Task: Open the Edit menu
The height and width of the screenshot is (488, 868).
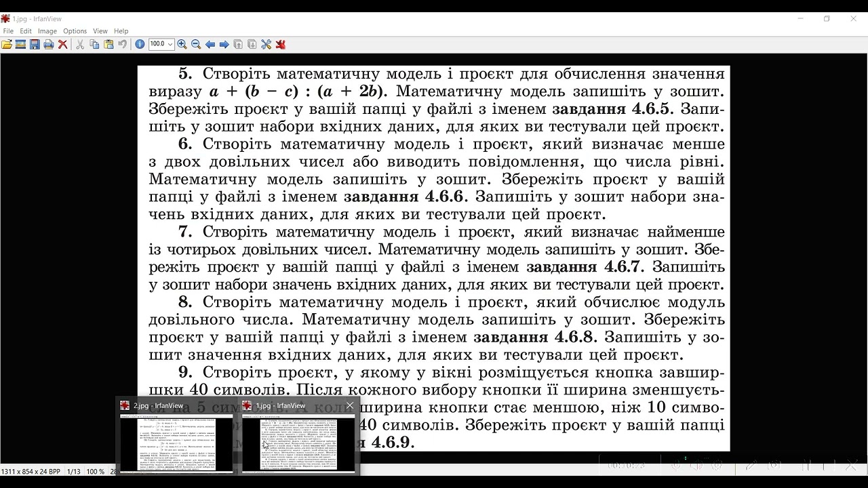Action: 26,31
